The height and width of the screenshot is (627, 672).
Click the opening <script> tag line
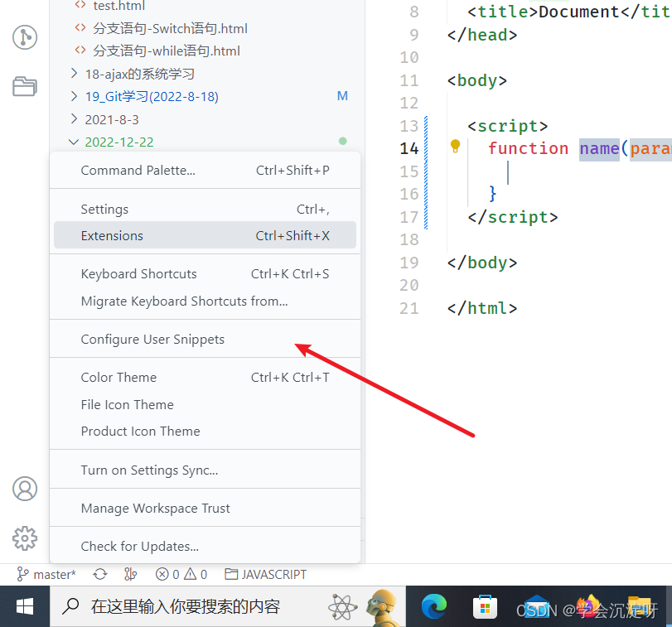pyautogui.click(x=508, y=126)
